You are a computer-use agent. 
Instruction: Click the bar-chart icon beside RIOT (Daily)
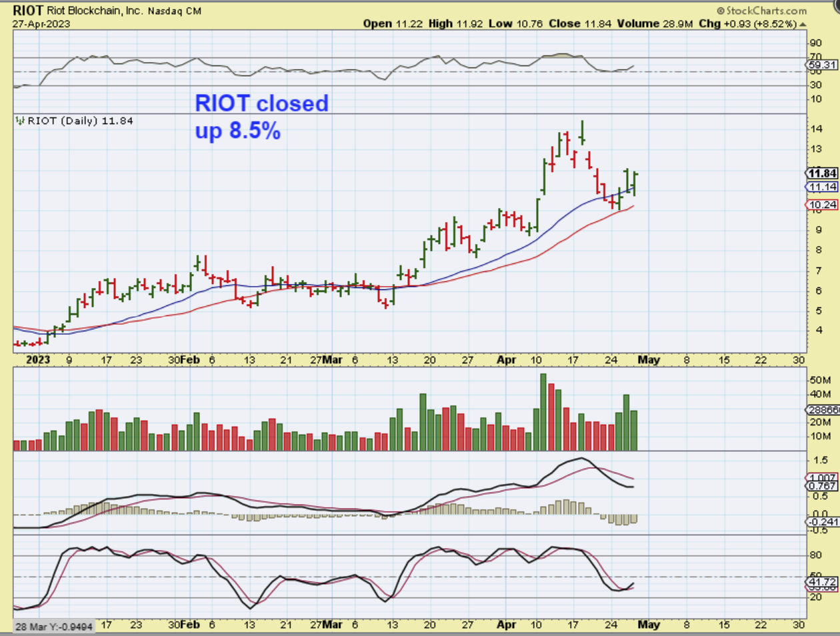pyautogui.click(x=20, y=121)
